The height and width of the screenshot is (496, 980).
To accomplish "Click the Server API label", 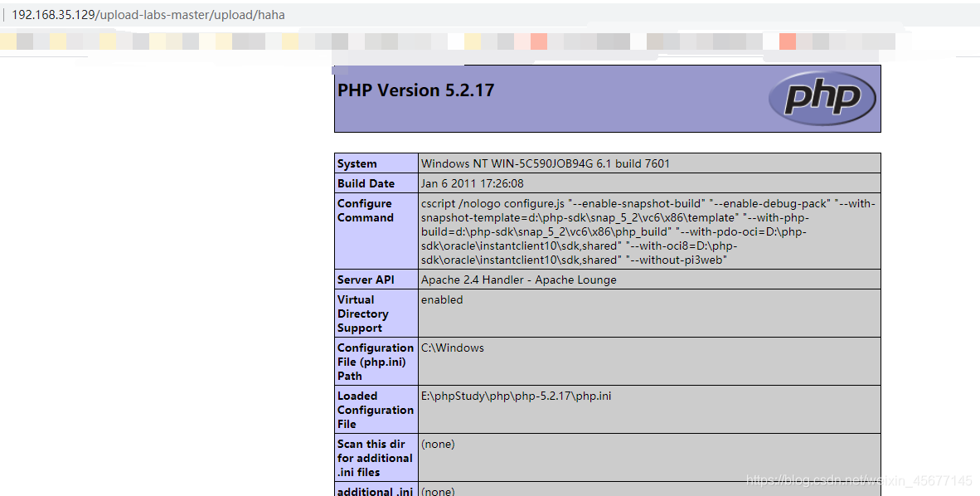I will [366, 280].
